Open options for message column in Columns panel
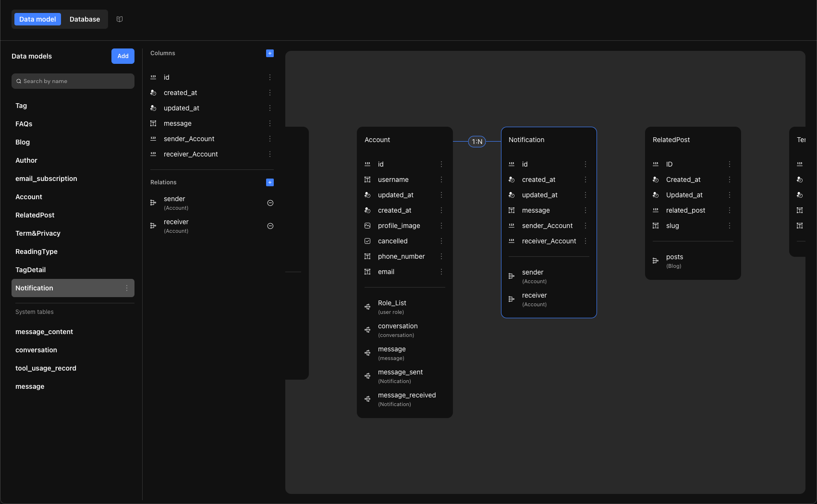Screen dimensions: 817x504 click(x=270, y=123)
